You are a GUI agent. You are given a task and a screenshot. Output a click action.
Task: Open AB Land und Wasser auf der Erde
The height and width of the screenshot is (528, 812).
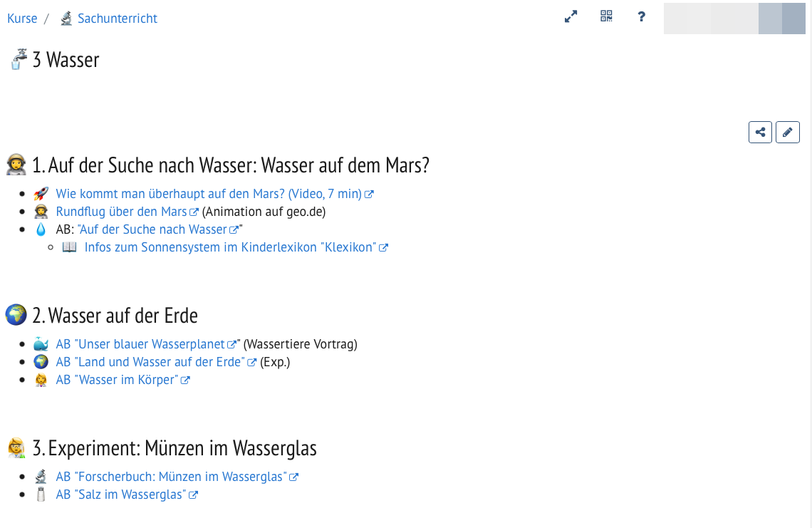click(150, 362)
